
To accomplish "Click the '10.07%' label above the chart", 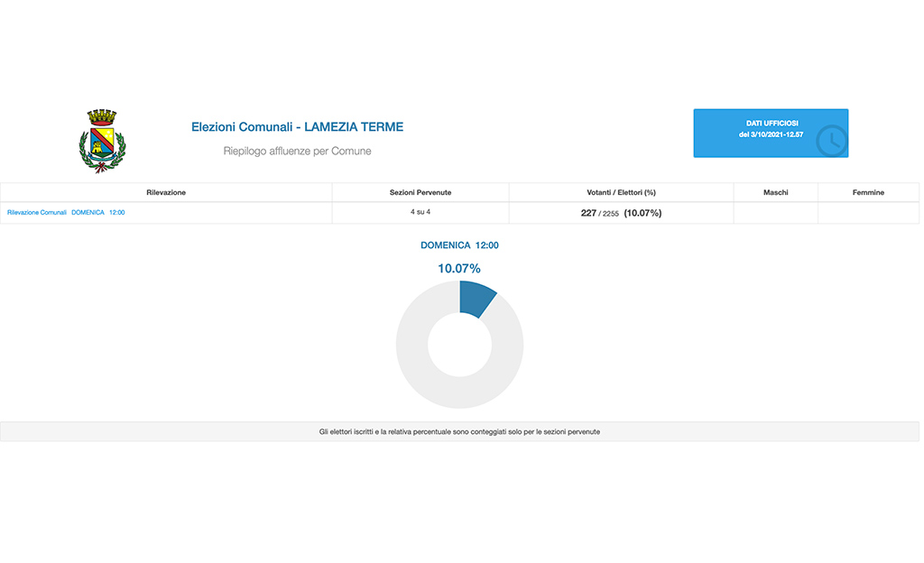I will (x=459, y=269).
